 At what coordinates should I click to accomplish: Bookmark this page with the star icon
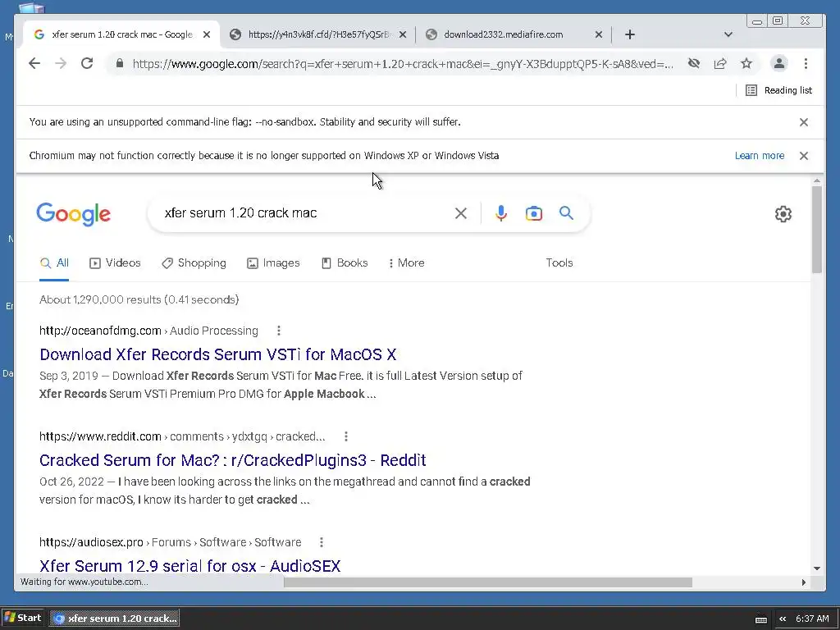tap(746, 64)
